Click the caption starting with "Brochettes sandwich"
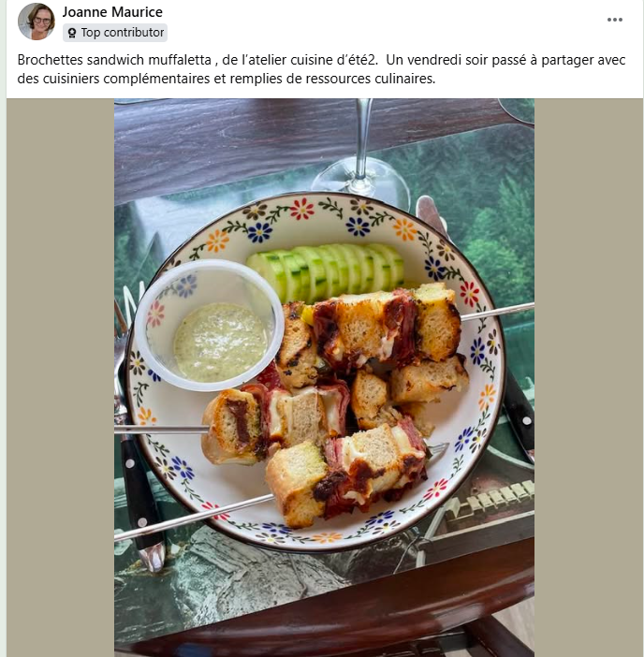 (x=321, y=69)
